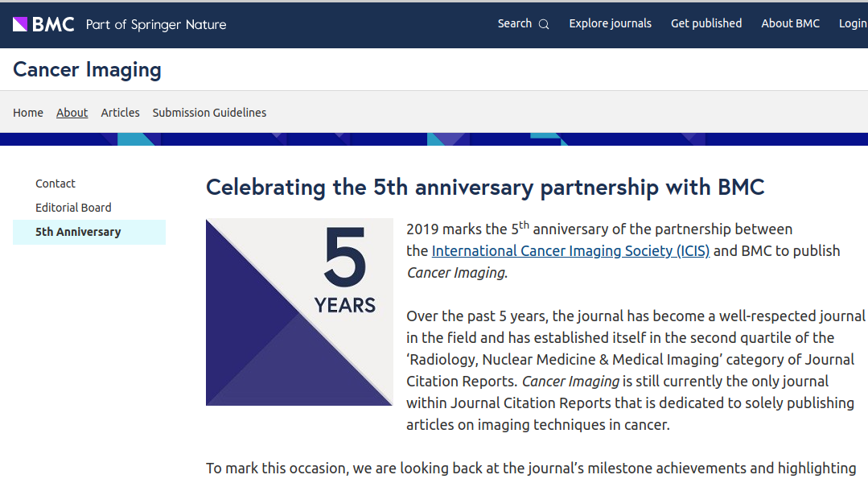Screen dimensions: 868x483
Task: Open search via the magnifier icon
Action: [544, 24]
